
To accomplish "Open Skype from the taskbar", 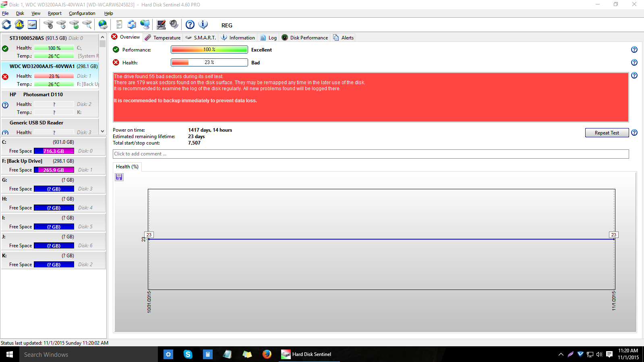I will point(188,354).
